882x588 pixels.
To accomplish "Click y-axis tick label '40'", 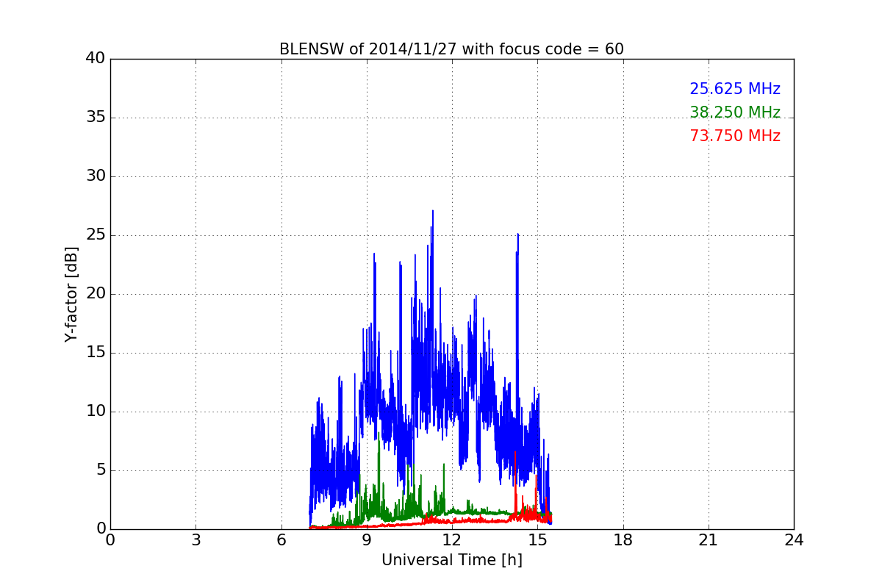I will (x=96, y=59).
